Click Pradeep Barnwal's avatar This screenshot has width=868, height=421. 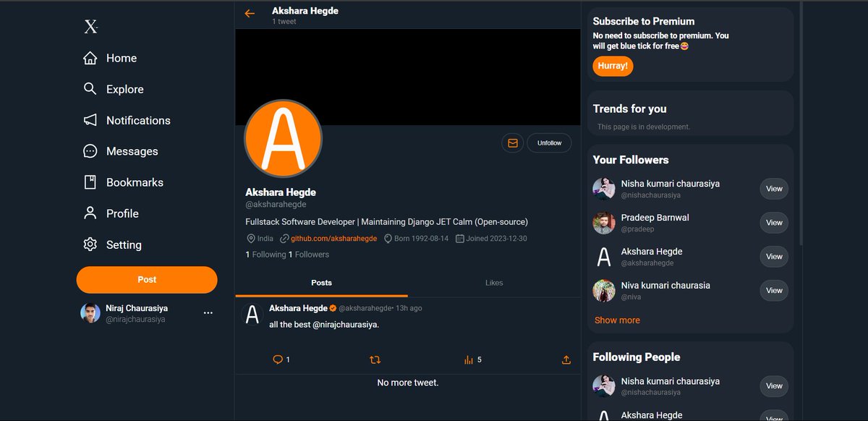[604, 223]
